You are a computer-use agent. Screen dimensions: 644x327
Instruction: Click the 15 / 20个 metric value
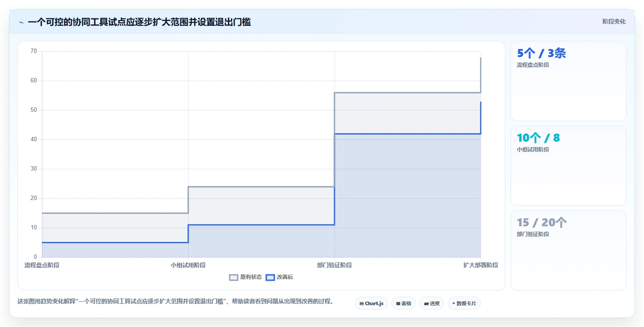[x=542, y=223]
